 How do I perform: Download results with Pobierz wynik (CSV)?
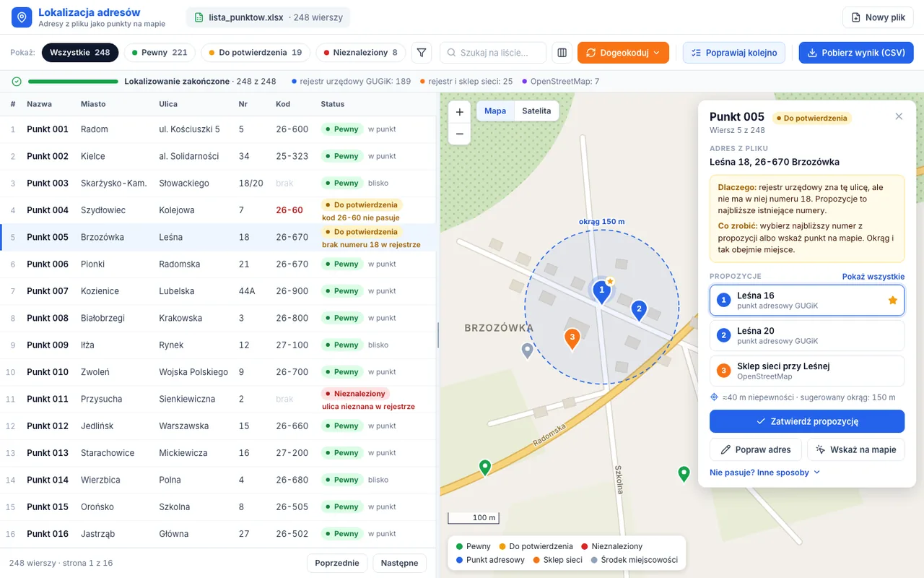coord(856,53)
